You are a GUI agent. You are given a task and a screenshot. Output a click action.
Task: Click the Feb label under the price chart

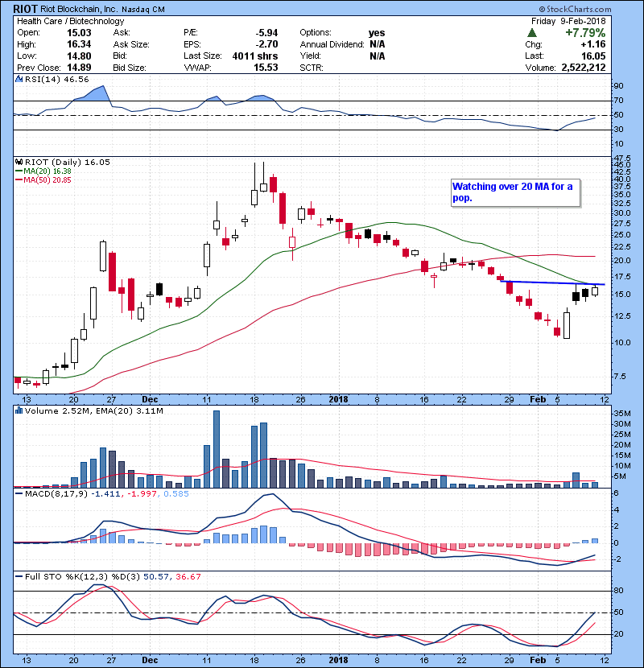(x=538, y=400)
